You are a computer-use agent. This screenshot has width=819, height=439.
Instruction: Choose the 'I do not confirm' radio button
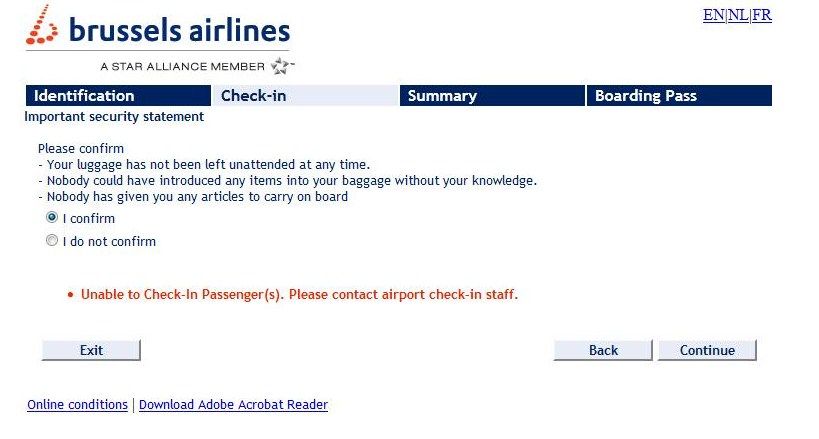point(52,241)
